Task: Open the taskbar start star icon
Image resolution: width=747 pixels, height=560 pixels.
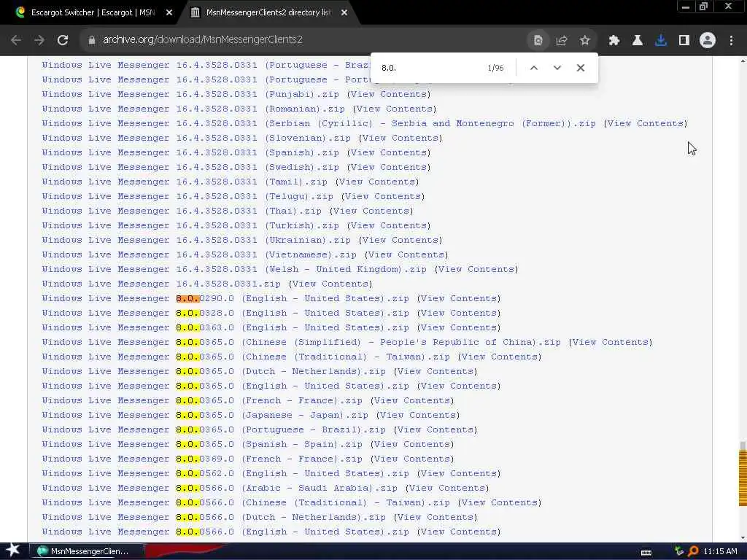Action: 13,551
